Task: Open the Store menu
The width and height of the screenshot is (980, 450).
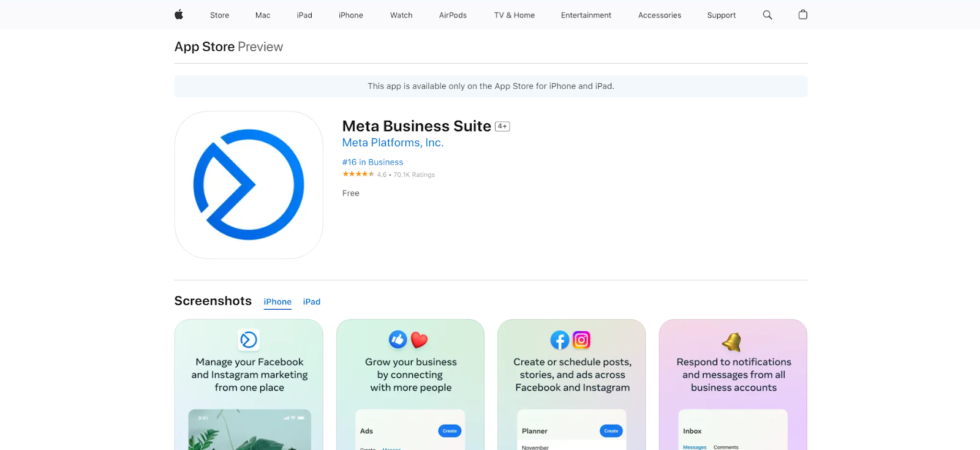Action: 219,15
